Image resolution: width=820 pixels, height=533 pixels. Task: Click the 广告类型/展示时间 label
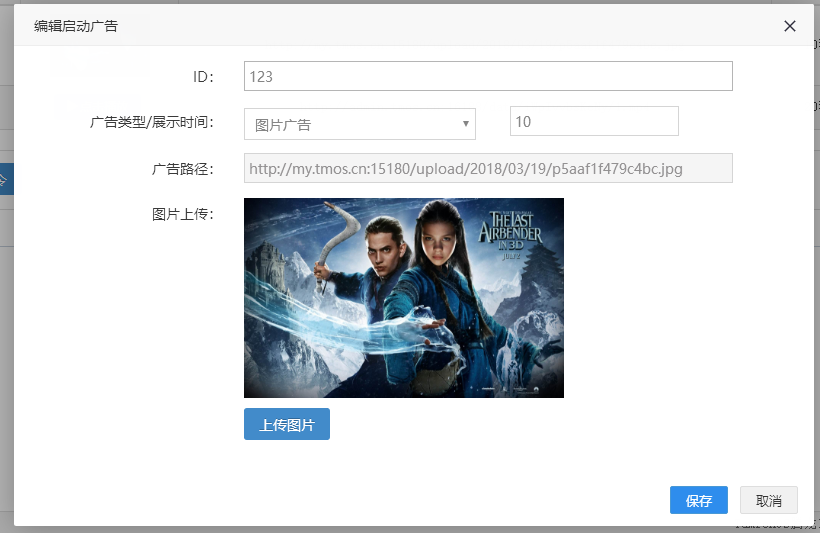pos(152,122)
